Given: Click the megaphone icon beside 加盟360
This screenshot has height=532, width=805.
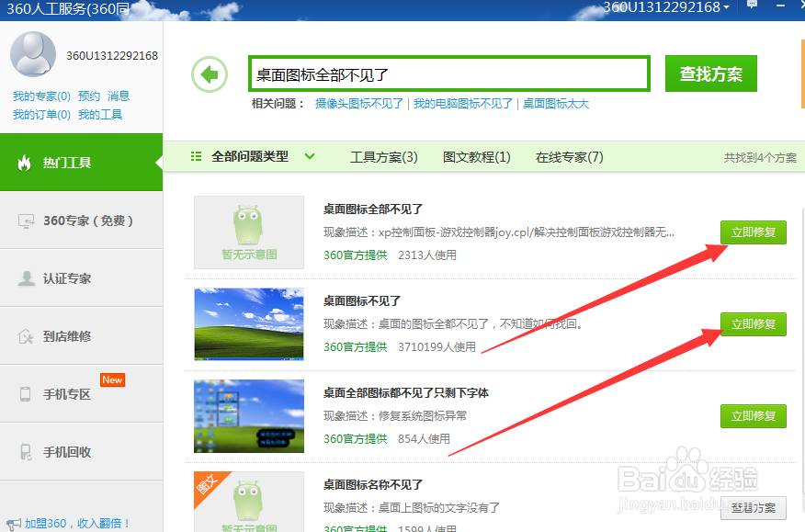Looking at the screenshot, I should coord(14,525).
